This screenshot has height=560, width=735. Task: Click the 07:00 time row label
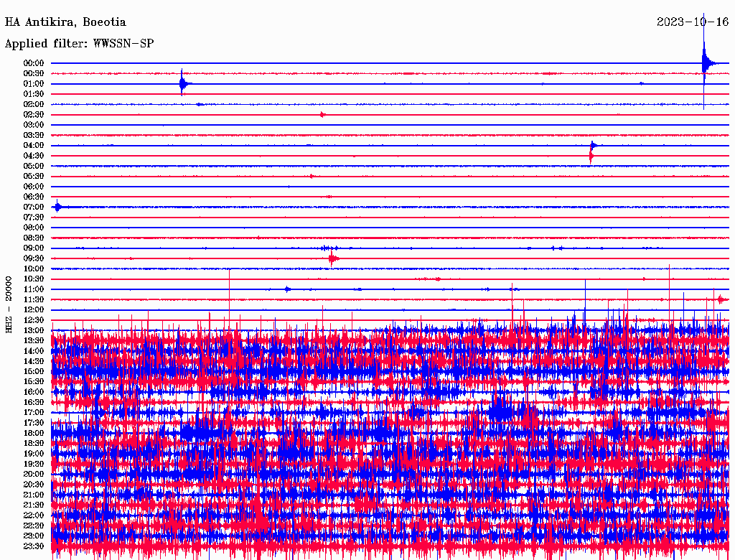click(x=34, y=207)
